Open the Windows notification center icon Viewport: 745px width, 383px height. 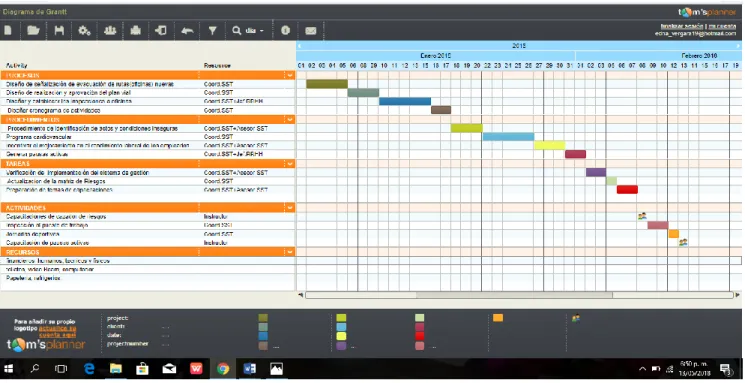[726, 369]
